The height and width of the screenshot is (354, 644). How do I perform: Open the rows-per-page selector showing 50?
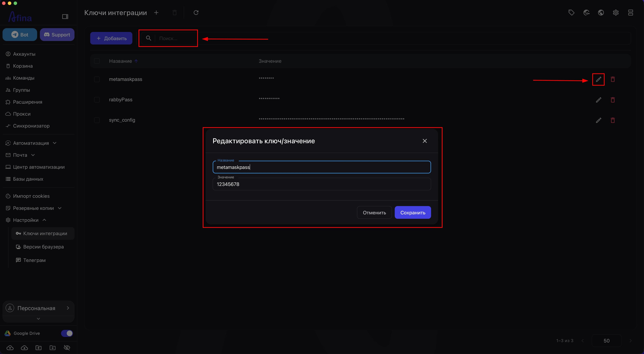[x=606, y=341]
